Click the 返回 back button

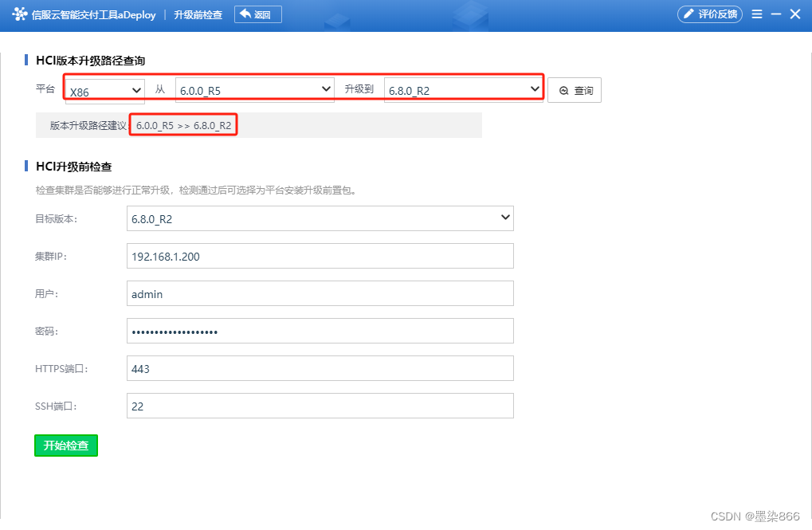coord(258,14)
